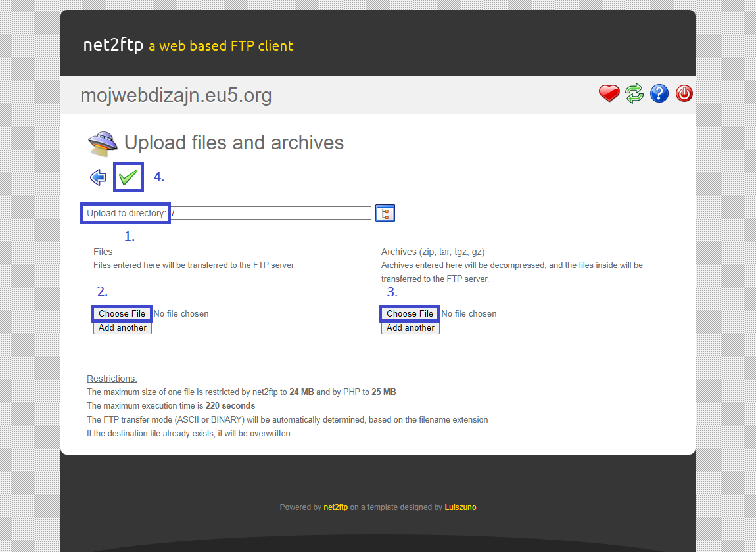The width and height of the screenshot is (756, 552).
Task: Click the FTP transfer mode restriction line
Action: click(x=287, y=419)
